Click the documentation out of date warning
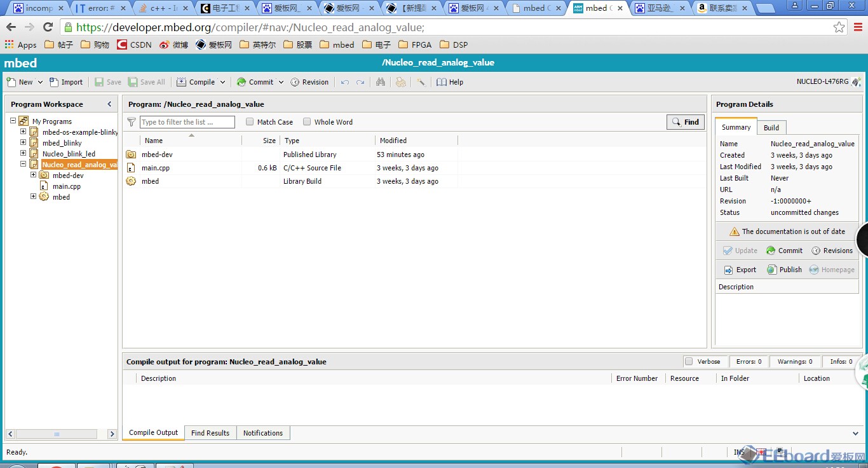 tap(787, 231)
